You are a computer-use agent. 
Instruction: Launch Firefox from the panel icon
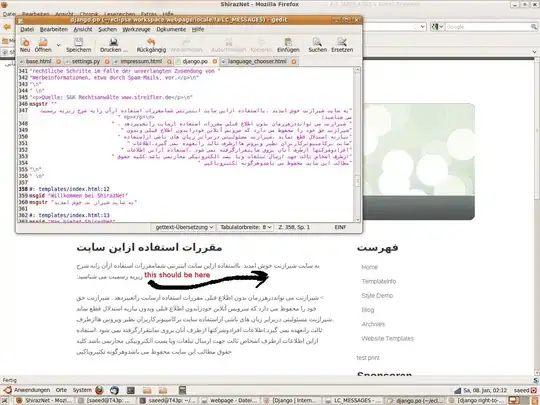[100, 390]
